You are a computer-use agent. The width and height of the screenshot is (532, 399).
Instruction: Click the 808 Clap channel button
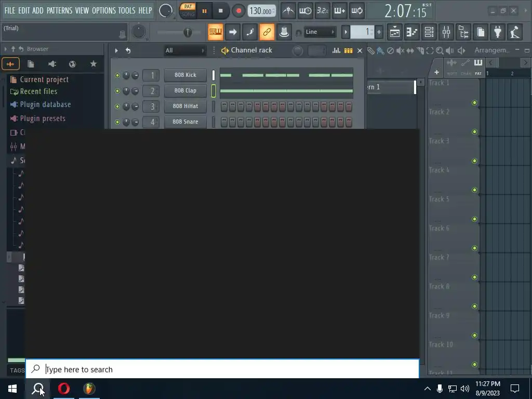click(185, 90)
